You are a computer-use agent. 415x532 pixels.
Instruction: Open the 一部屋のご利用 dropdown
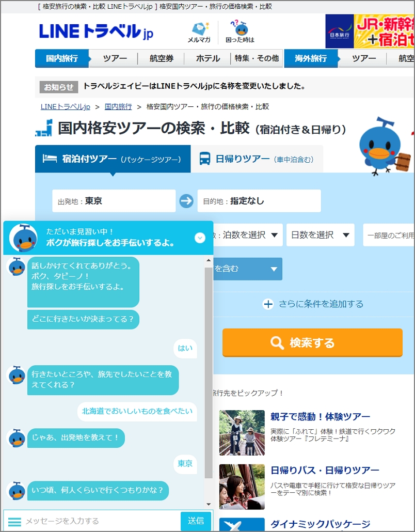[389, 235]
